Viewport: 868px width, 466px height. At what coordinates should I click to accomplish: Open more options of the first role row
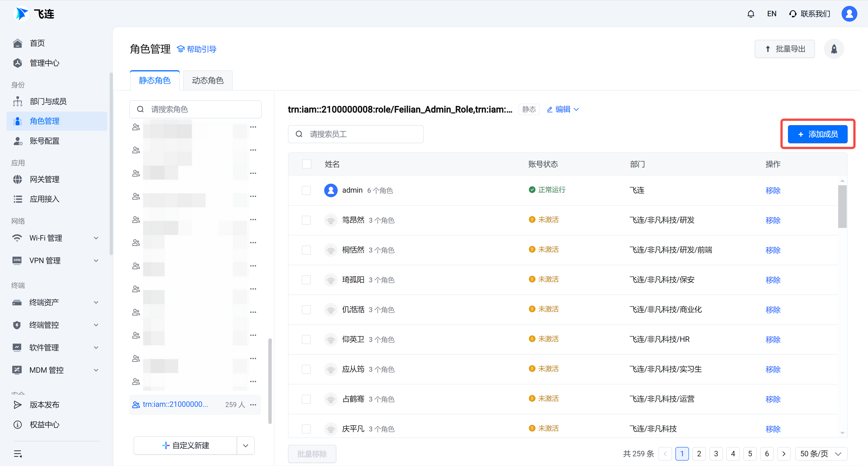tap(253, 127)
